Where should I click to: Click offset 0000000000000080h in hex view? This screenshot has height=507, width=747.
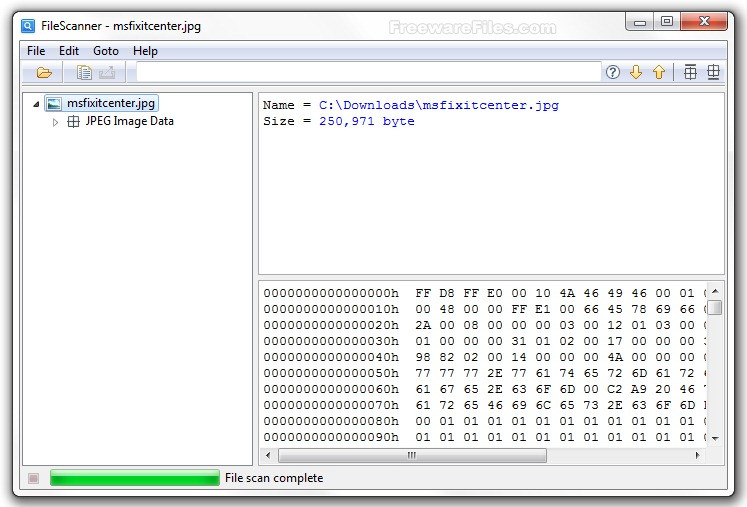[x=331, y=421]
